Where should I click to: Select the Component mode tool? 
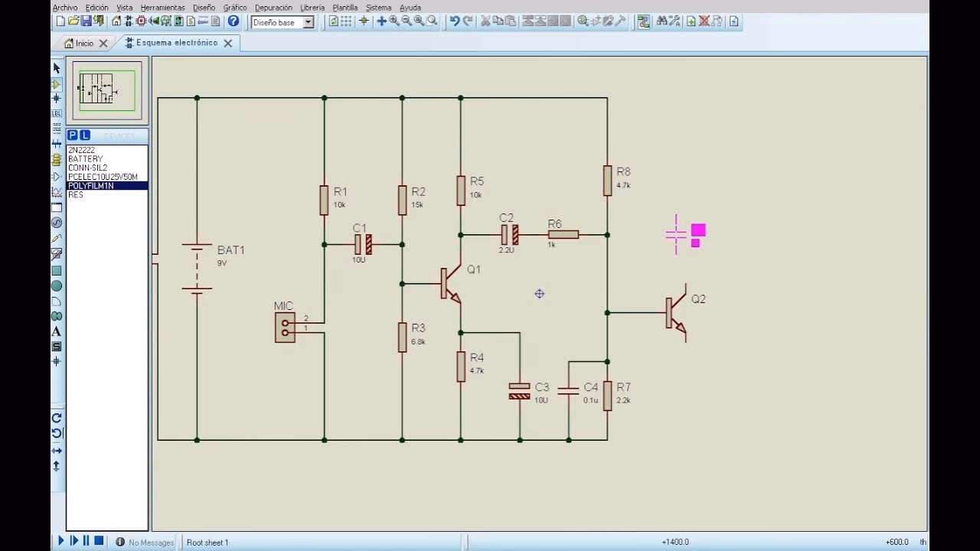pyautogui.click(x=56, y=83)
